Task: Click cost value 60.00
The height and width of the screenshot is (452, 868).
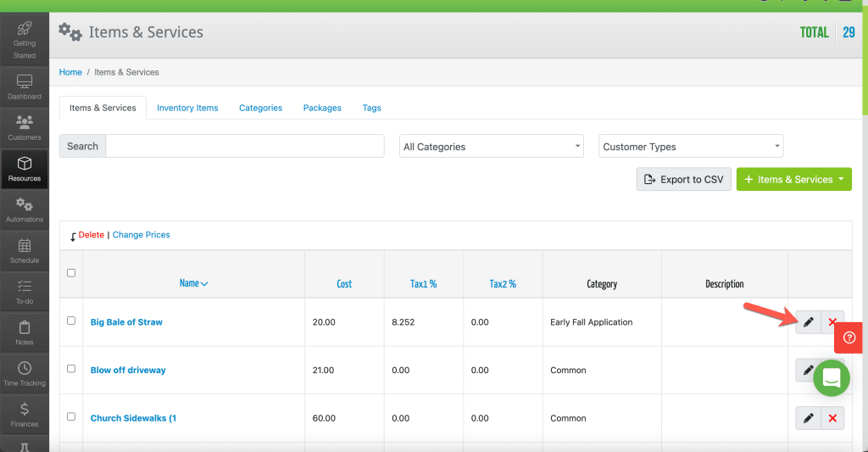Action: (x=324, y=418)
